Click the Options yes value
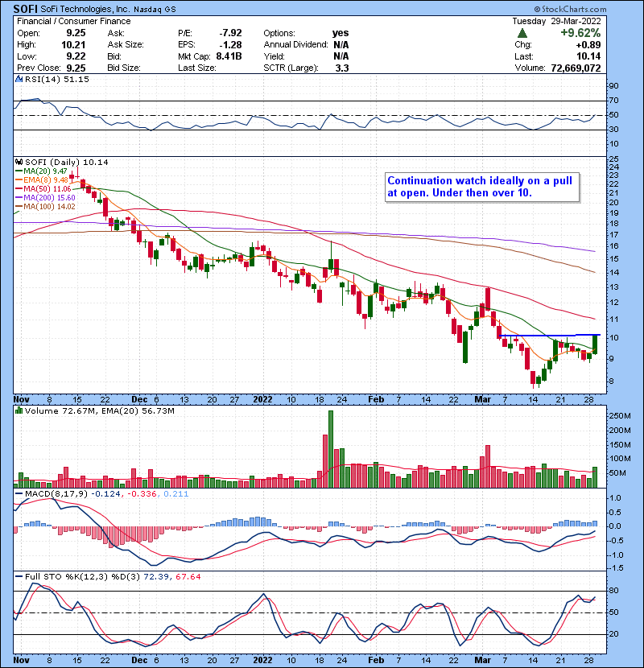Image resolution: width=644 pixels, height=668 pixels. (x=341, y=33)
